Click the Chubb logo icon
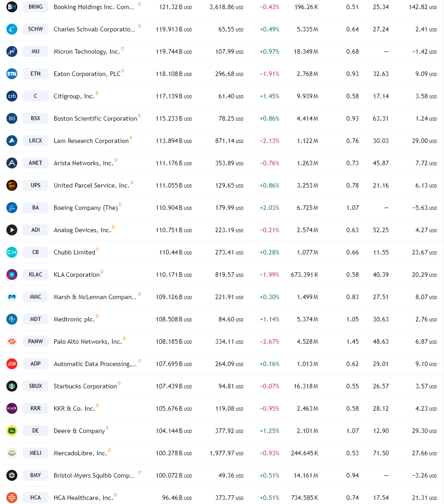This screenshot has height=504, width=444. pos(12,252)
